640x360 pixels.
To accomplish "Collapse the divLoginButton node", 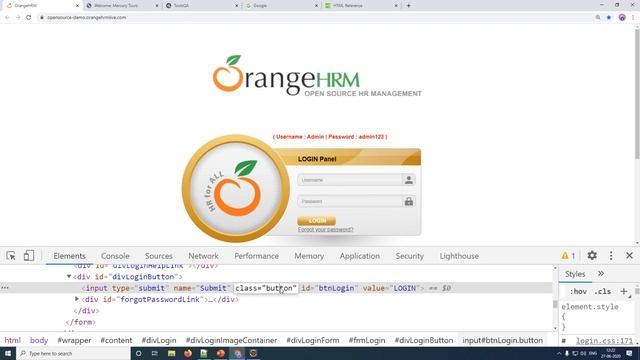I will (x=69, y=277).
